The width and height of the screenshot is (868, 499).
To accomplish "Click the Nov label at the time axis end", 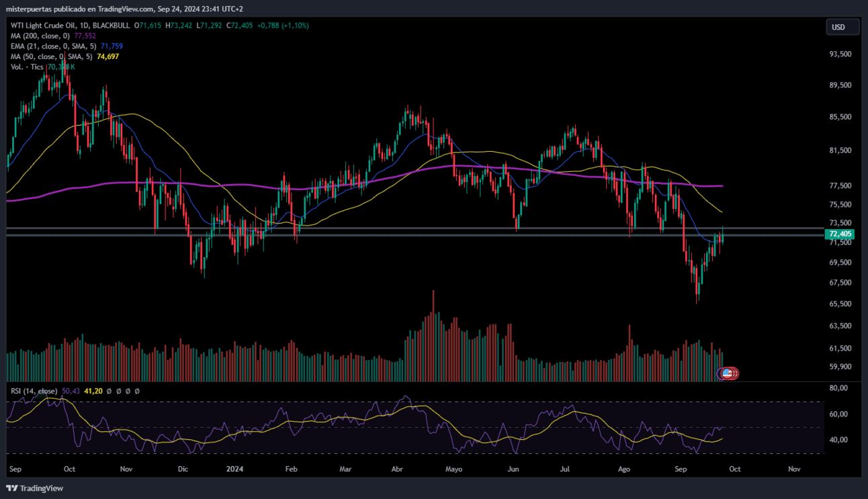I will pyautogui.click(x=794, y=469).
